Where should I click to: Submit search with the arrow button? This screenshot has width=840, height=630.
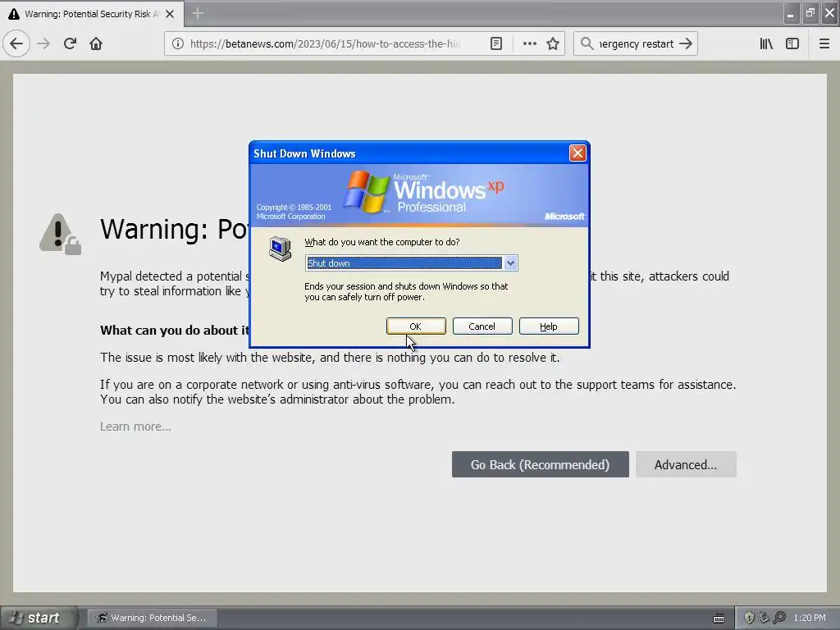click(x=686, y=44)
